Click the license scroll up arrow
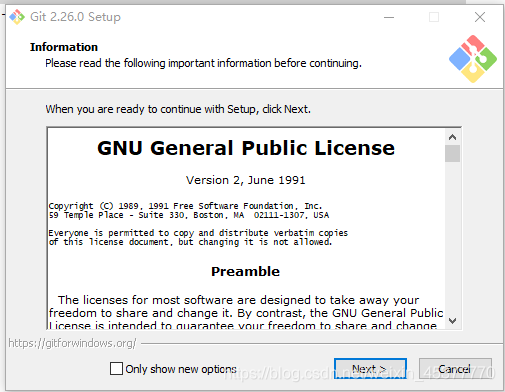The width and height of the screenshot is (505, 392). [452, 137]
